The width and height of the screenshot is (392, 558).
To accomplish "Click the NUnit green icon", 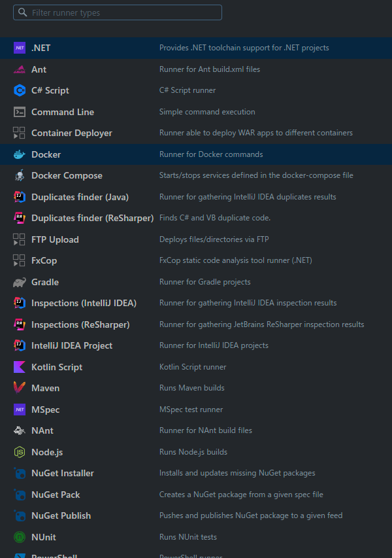I will (20, 537).
